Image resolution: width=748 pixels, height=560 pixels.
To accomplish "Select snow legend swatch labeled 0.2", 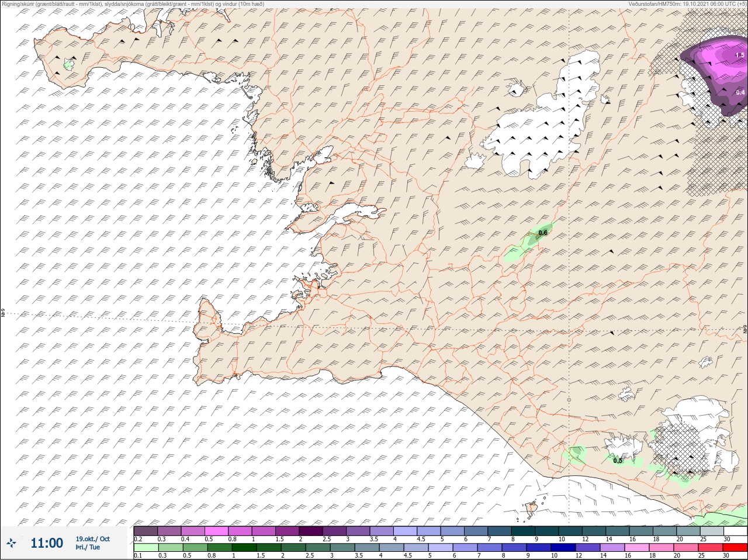I will (x=146, y=531).
